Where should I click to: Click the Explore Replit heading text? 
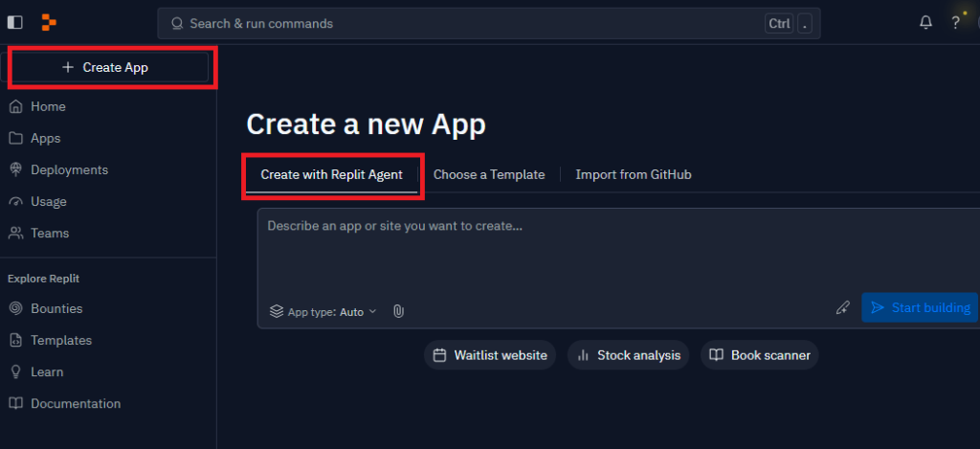pyautogui.click(x=43, y=279)
